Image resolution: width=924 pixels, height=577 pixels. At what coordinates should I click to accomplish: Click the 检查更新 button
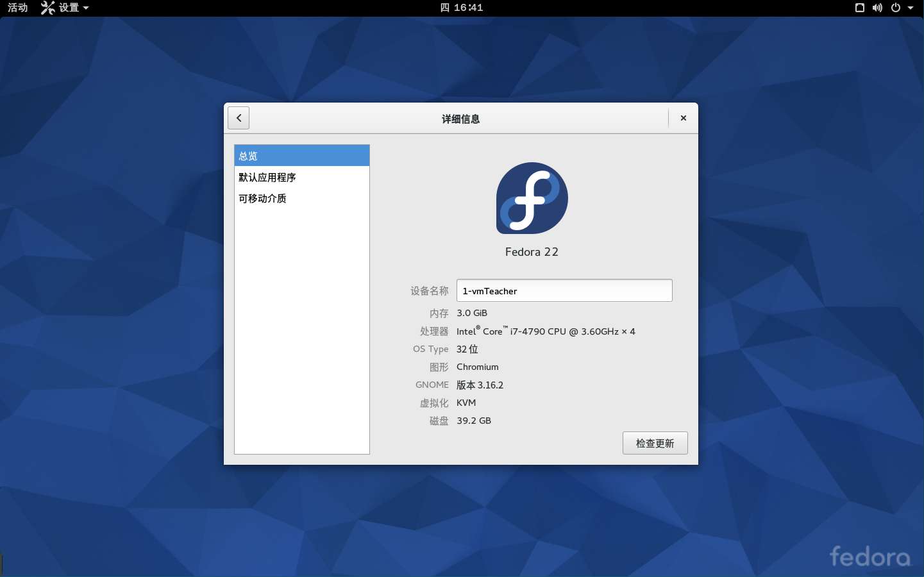coord(655,443)
